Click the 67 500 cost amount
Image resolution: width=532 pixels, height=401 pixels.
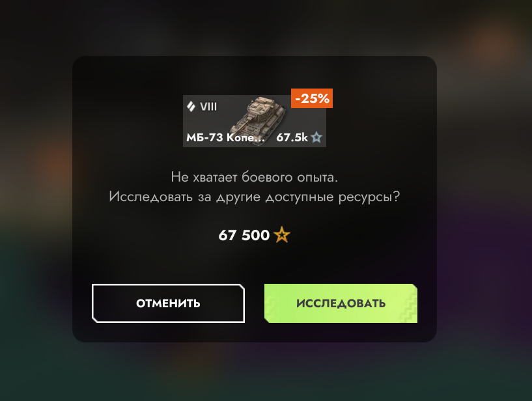click(244, 235)
